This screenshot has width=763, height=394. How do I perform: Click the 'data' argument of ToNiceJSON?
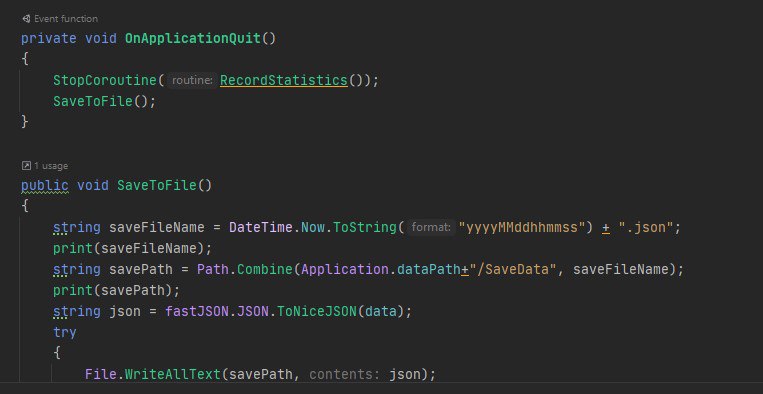point(381,311)
